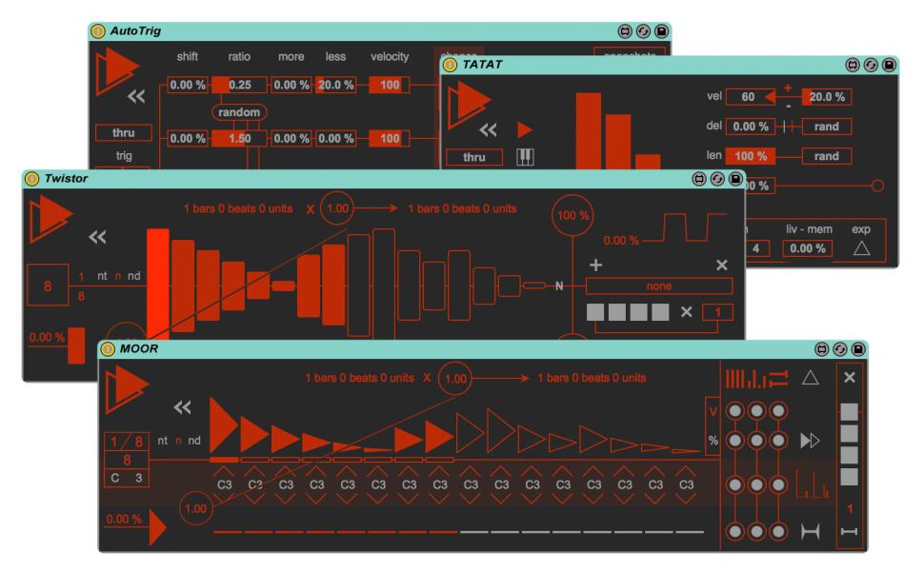The width and height of the screenshot is (924, 572).
Task: Open the thru selector in AutoTrig
Action: tap(124, 132)
